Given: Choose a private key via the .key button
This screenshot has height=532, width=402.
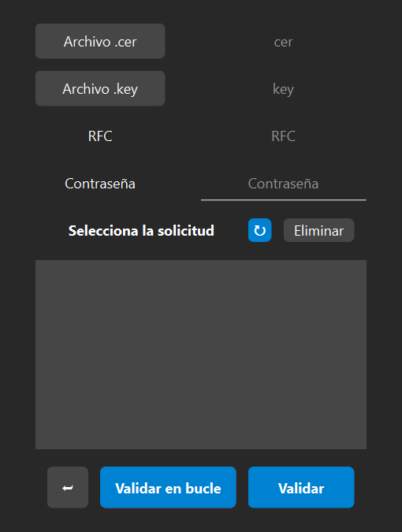Looking at the screenshot, I should pos(100,88).
